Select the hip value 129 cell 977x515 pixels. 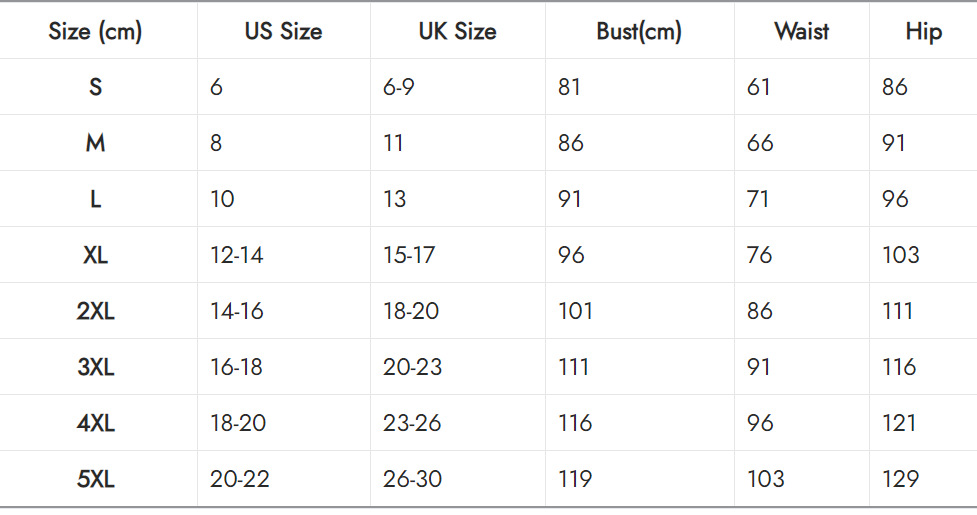[900, 479]
